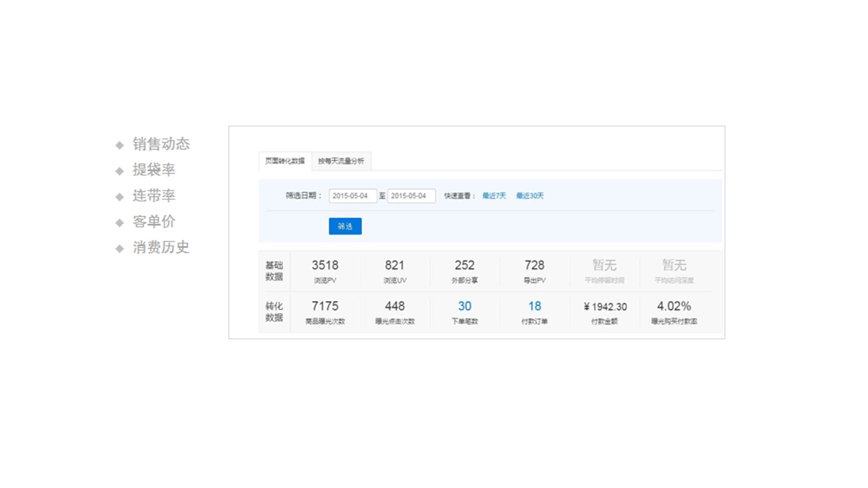Click the diamond icon beside 消费历史
The width and height of the screenshot is (868, 488).
point(120,248)
